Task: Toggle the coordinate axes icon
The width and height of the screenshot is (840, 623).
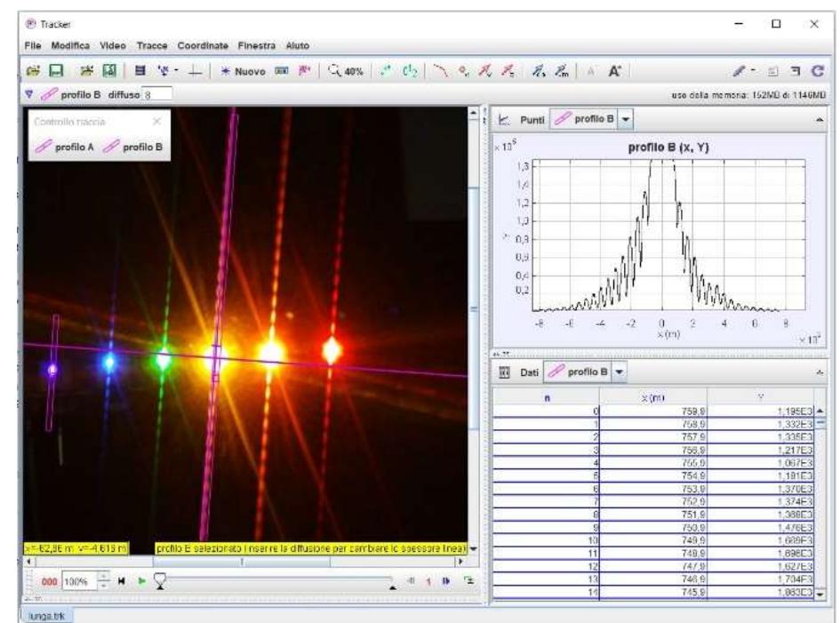Action: pyautogui.click(x=196, y=71)
